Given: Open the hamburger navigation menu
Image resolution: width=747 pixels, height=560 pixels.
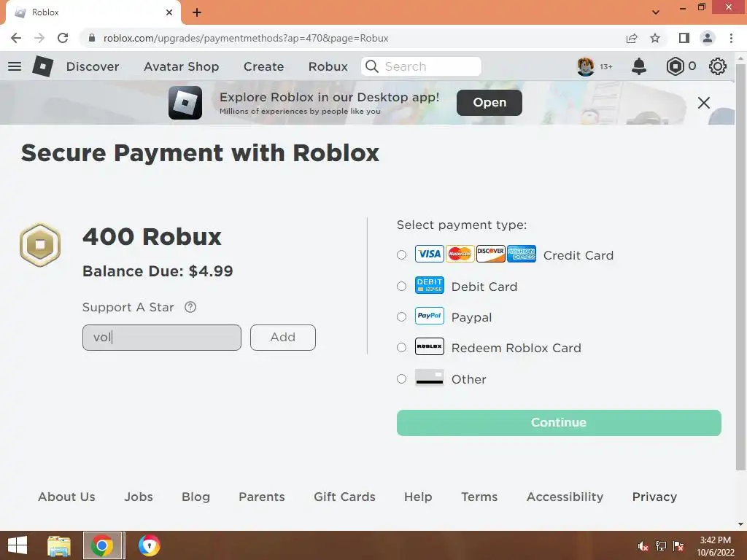Looking at the screenshot, I should coord(15,66).
